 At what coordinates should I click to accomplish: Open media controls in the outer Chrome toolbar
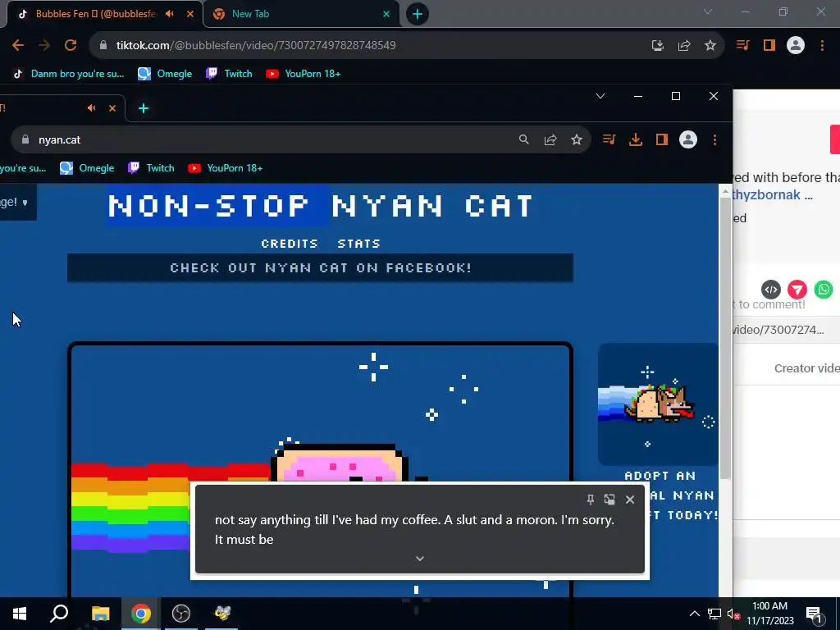click(742, 46)
